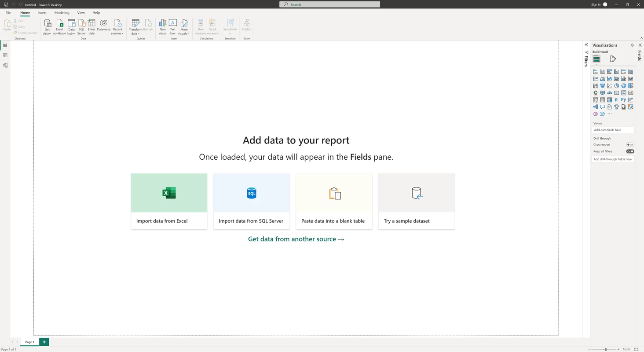Click Paste data into a blank table
Viewport: 644px width, 352px height.
click(x=334, y=201)
